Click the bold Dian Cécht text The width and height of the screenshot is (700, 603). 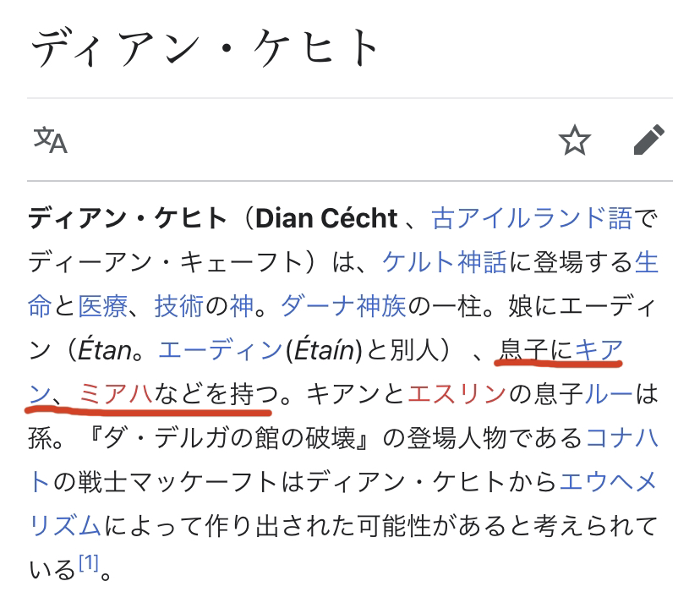pos(326,218)
